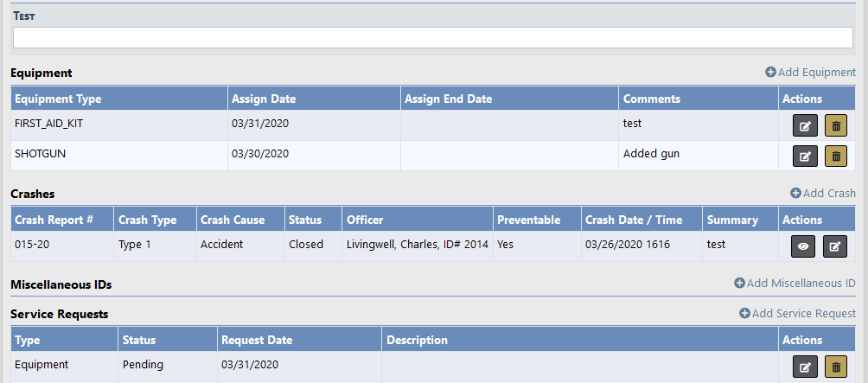Create a new service request

click(x=797, y=313)
